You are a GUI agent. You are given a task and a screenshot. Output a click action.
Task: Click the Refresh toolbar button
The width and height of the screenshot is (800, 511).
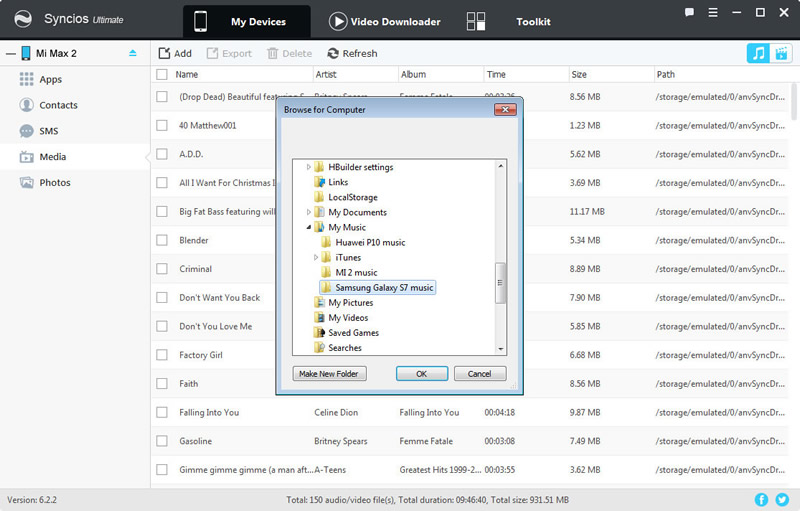point(353,54)
